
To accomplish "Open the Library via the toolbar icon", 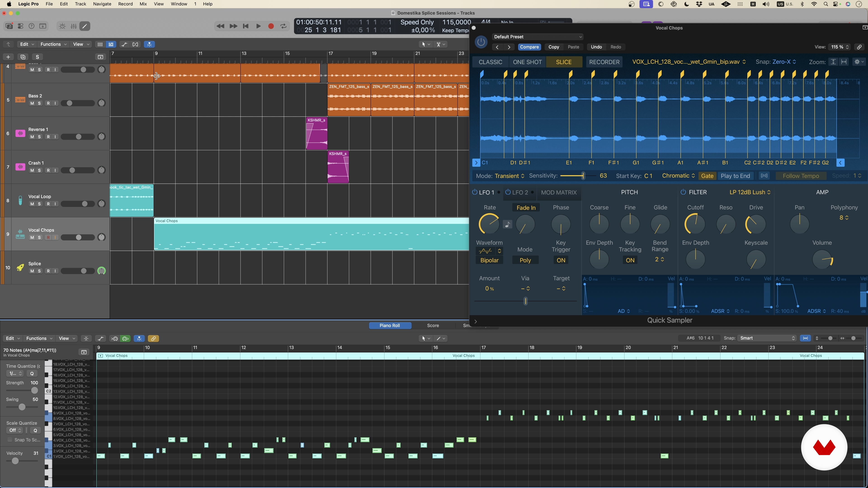I will pos(9,26).
